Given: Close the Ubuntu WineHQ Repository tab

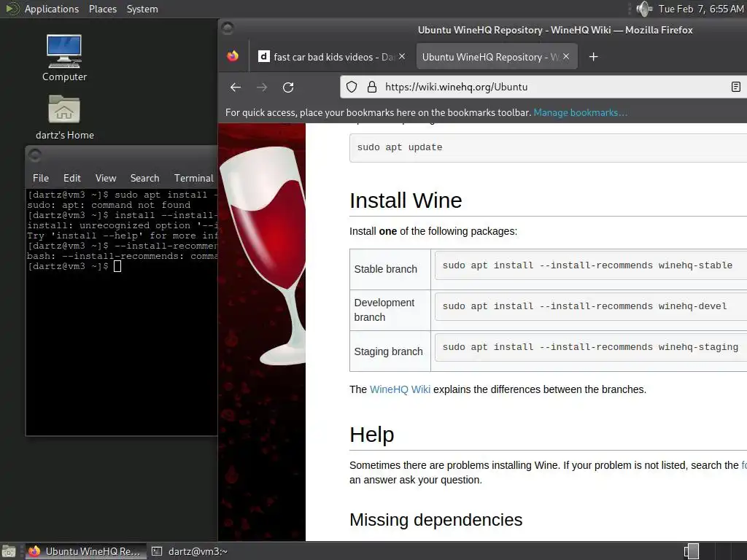Looking at the screenshot, I should (x=566, y=56).
